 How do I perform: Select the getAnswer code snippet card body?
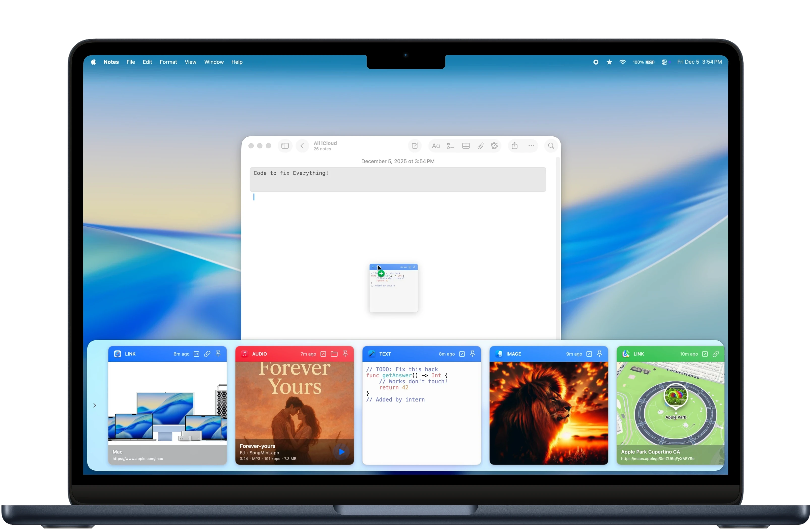(x=422, y=413)
